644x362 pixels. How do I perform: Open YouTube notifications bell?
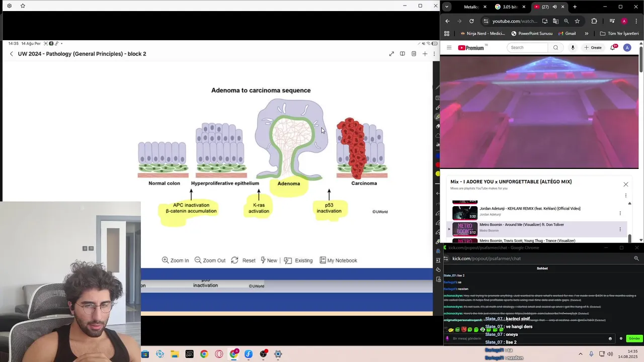click(x=613, y=48)
